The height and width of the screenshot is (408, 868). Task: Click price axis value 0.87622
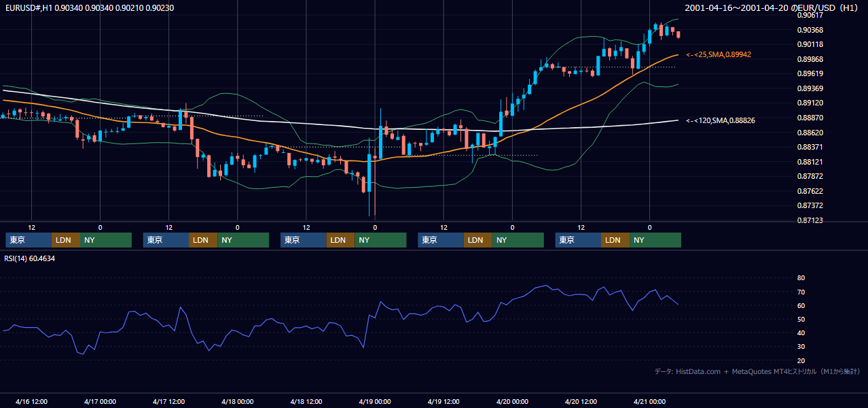(x=810, y=191)
